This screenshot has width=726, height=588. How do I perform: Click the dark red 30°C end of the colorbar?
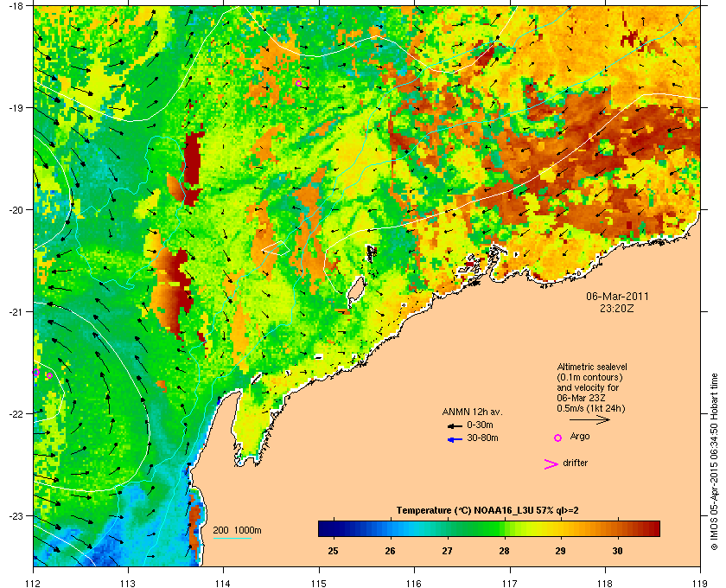pyautogui.click(x=653, y=528)
